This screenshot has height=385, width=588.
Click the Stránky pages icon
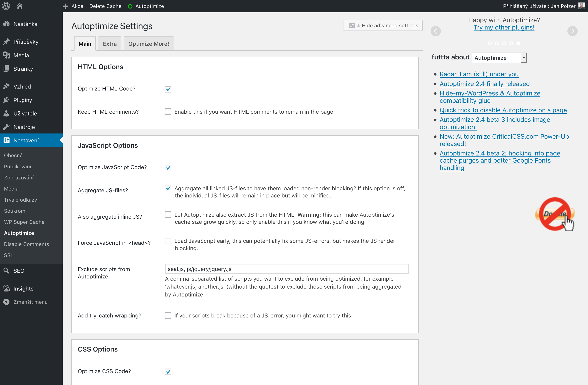click(6, 69)
